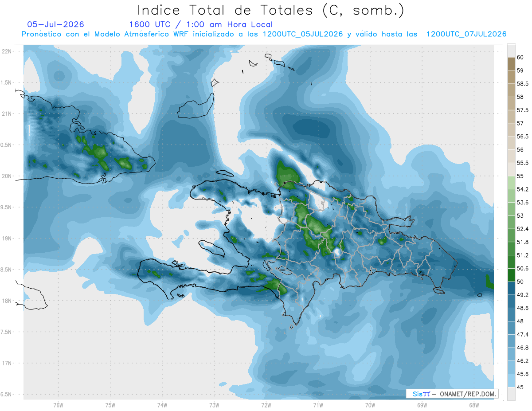The width and height of the screenshot is (532, 411).
Task: Click the colorbar value "54.2"
Action: (x=522, y=189)
